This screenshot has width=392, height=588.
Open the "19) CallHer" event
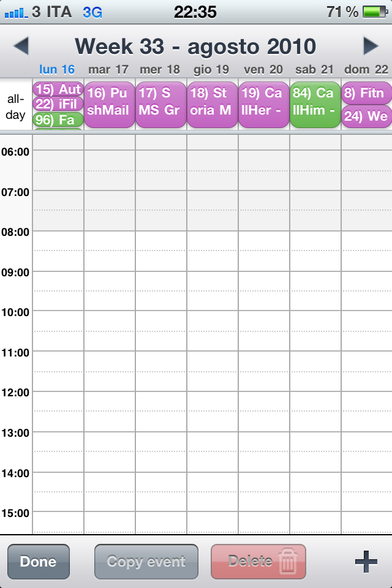pyautogui.click(x=263, y=103)
